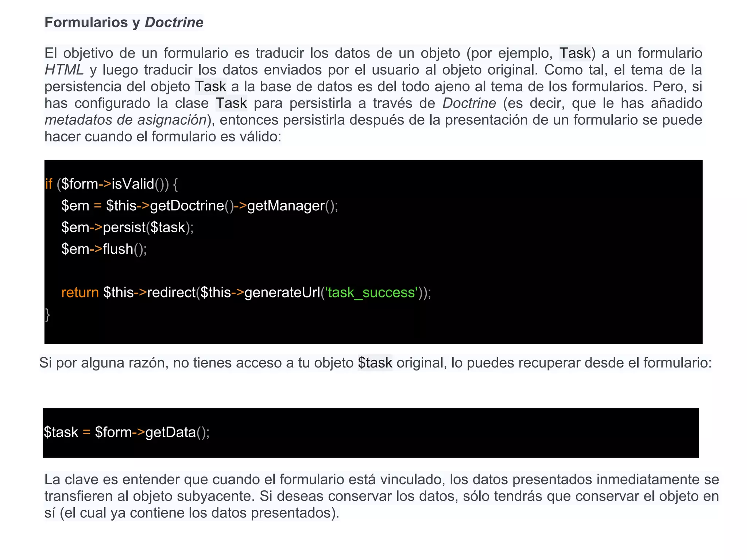747x560 pixels.
Task: Click the code '$task = $form->getData();'
Action: 127,432
